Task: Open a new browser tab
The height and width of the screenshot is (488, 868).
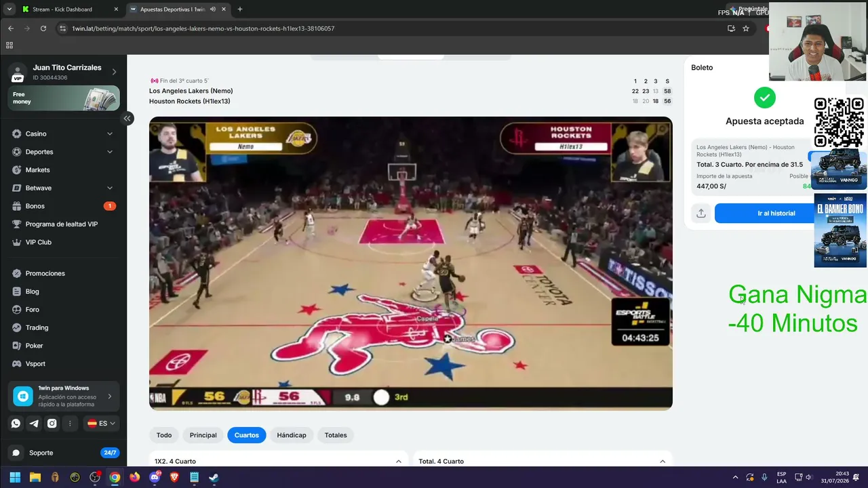Action: (x=240, y=9)
